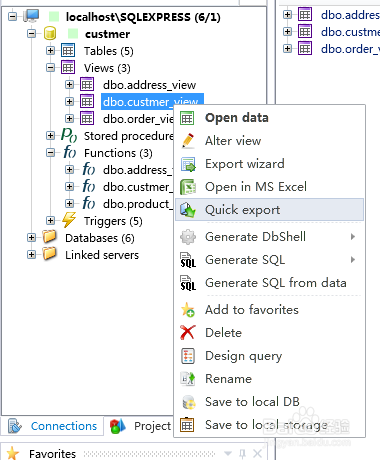The image size is (380, 460).
Task: Collapse the Functions (3) node
Action: (50, 153)
